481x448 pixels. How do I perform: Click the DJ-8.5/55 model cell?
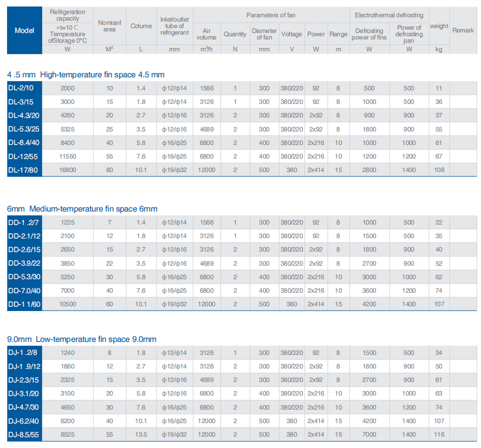23,434
